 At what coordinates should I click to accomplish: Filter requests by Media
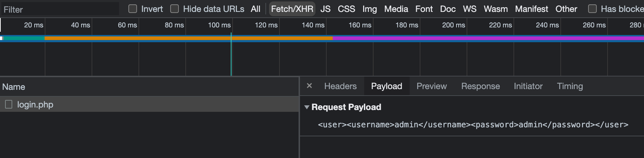(x=396, y=9)
